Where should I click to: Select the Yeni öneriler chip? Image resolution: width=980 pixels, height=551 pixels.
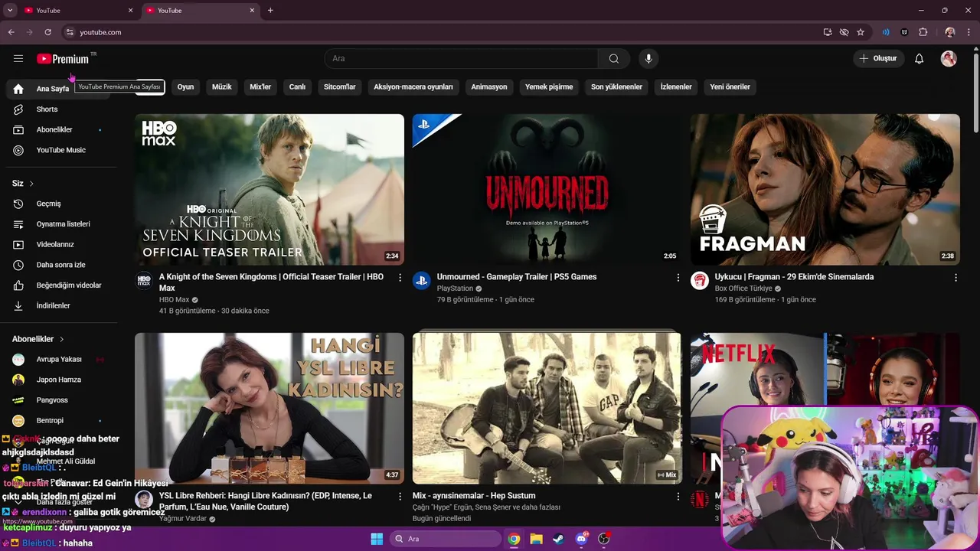pos(730,87)
